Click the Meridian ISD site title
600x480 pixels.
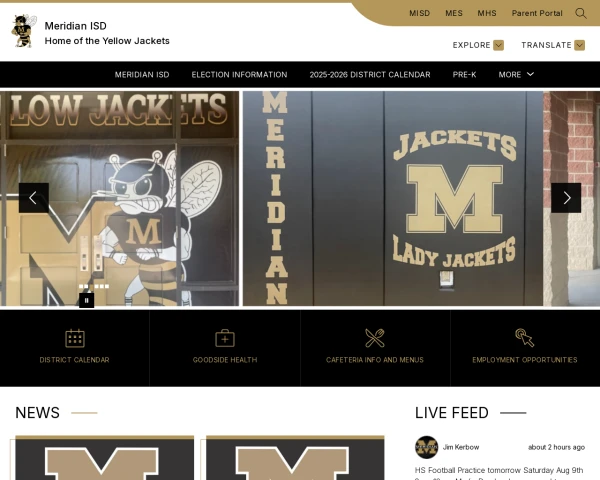[76, 26]
